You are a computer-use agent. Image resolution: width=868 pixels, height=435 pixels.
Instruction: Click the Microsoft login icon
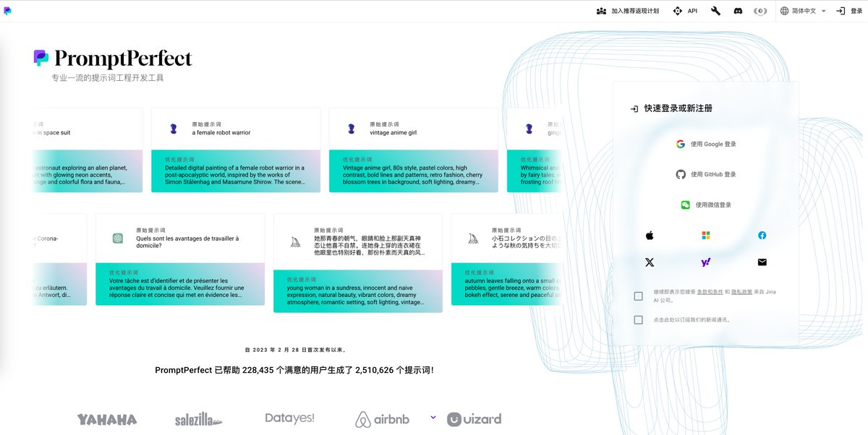[x=706, y=236]
